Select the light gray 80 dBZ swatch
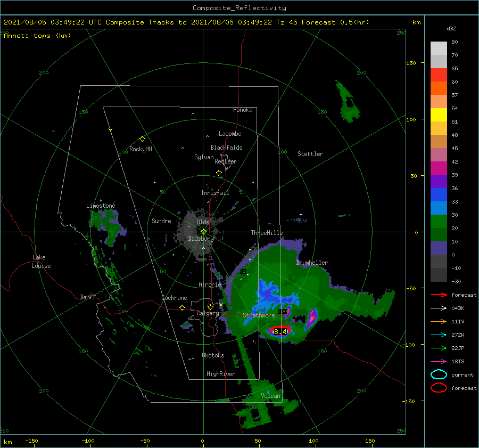The image size is (479, 448). pyautogui.click(x=439, y=48)
